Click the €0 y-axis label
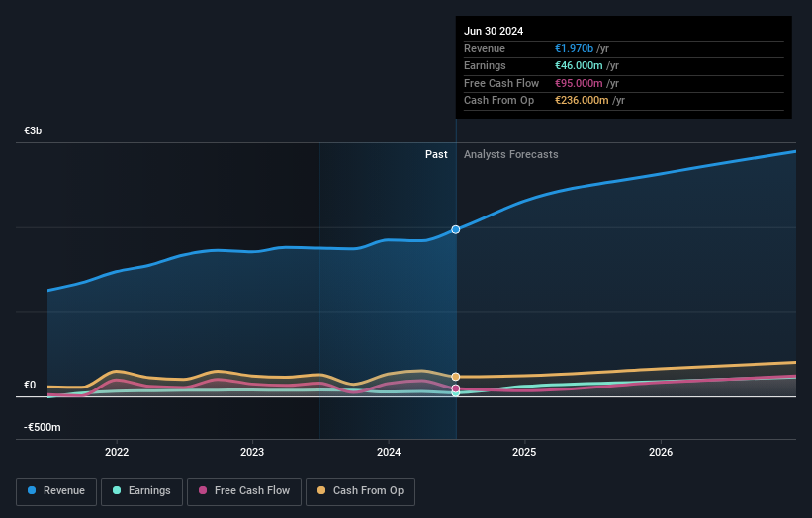 click(30, 385)
